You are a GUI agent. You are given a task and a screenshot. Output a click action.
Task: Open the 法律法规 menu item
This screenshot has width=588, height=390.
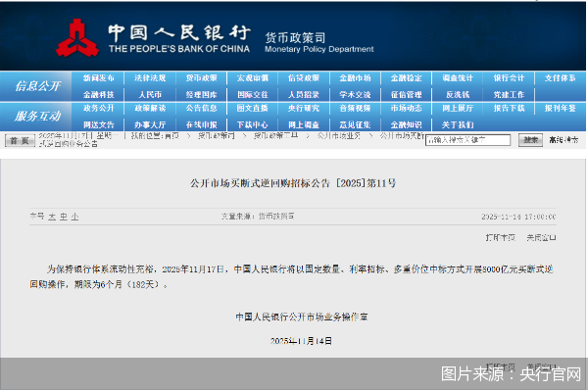pos(150,78)
